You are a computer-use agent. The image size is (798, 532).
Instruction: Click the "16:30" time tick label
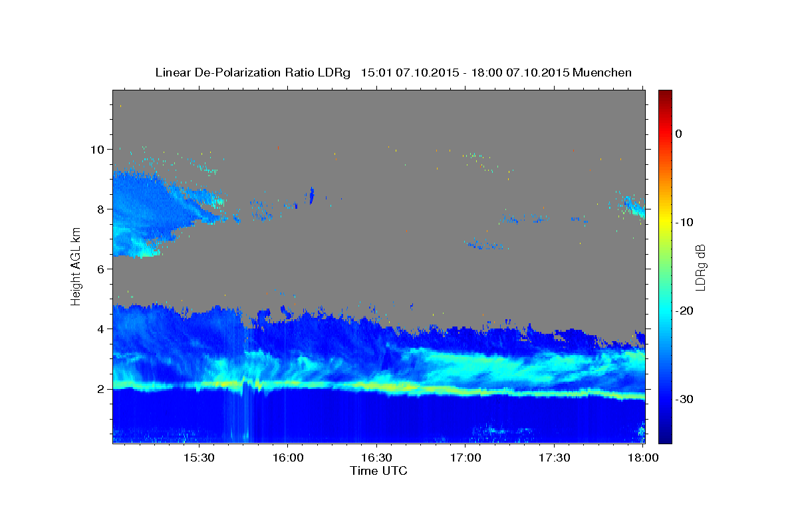pos(376,458)
